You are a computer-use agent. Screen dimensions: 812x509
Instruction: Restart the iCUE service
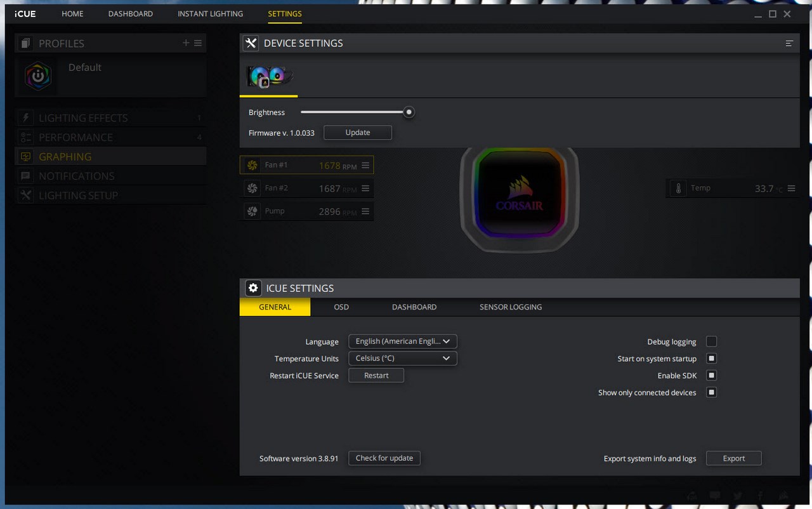[x=376, y=376]
